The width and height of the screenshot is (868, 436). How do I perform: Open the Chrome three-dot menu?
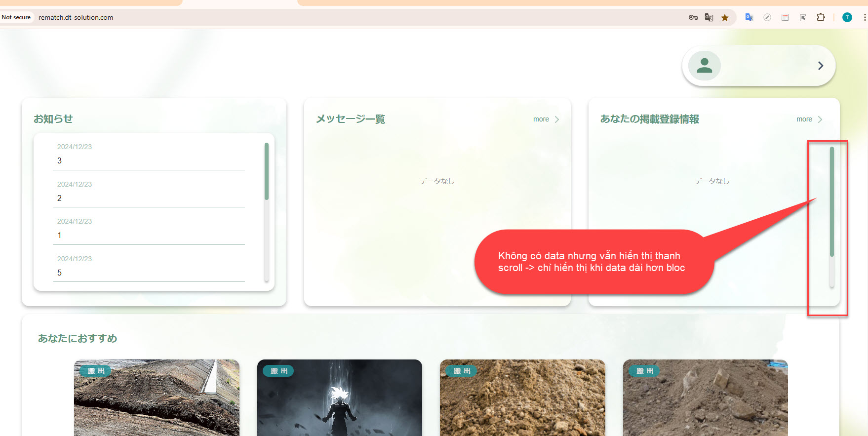864,17
